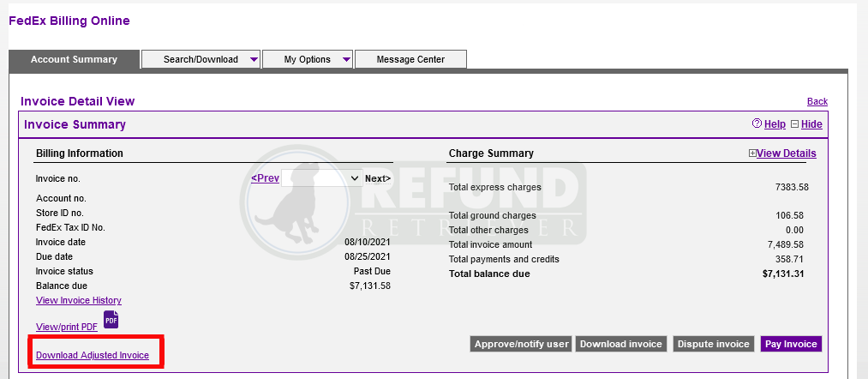This screenshot has width=868, height=379.
Task: Select total payments and credits 358.71
Action: point(790,259)
